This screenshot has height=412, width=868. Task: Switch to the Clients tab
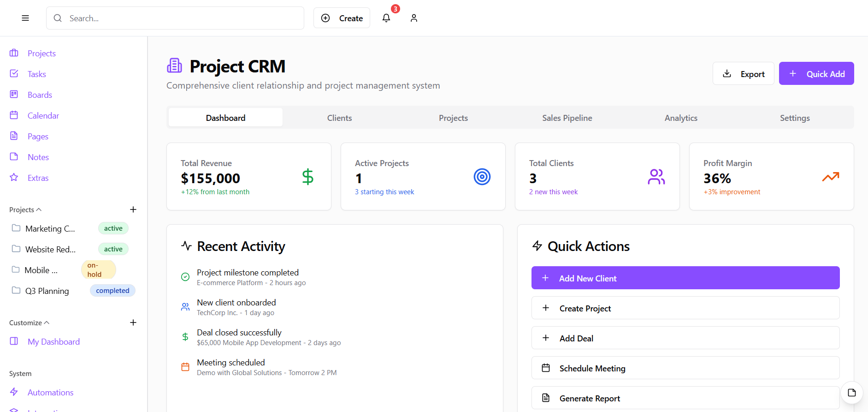coord(339,118)
